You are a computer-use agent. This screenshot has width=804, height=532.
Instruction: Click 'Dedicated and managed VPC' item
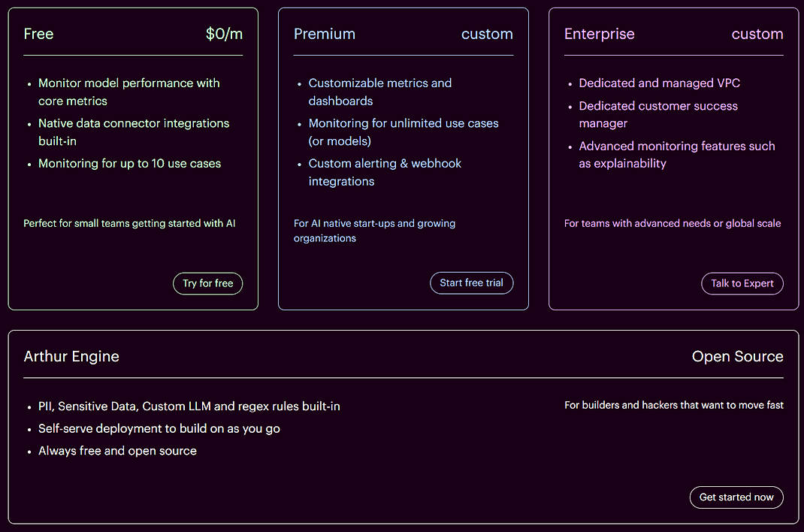659,83
